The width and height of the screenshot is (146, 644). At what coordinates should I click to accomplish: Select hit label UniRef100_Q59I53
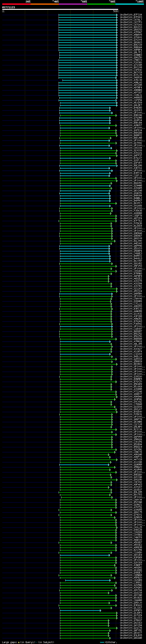[131, 30]
